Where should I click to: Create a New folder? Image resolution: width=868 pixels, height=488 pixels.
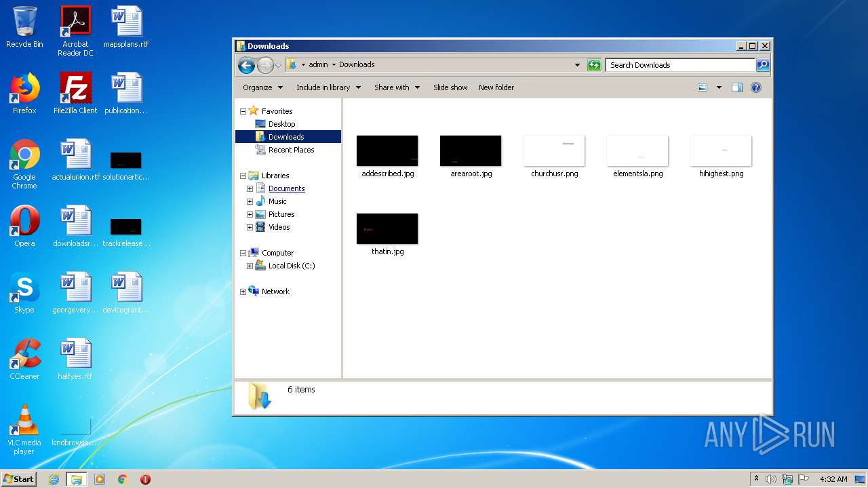point(496,87)
